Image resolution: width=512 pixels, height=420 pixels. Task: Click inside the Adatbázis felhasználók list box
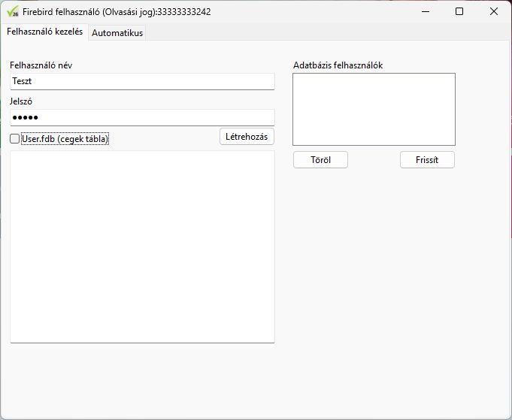[374, 109]
